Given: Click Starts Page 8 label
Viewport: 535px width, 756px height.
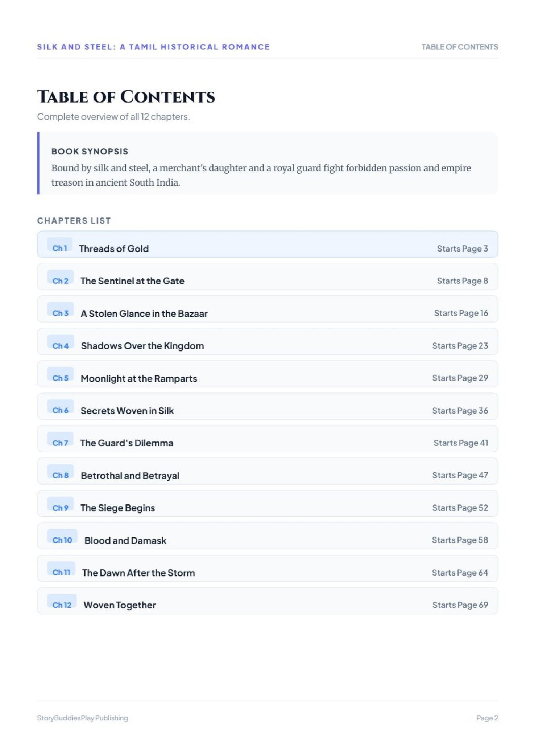Looking at the screenshot, I should pos(462,281).
